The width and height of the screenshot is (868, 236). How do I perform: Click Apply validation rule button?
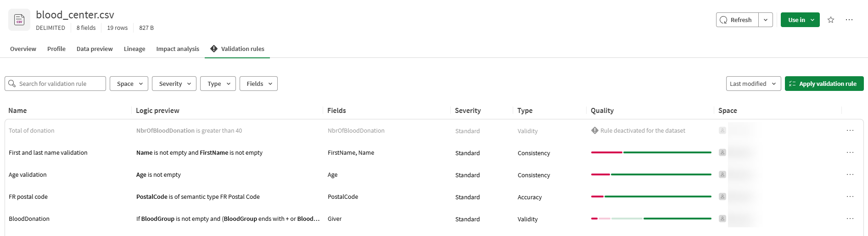tap(824, 84)
